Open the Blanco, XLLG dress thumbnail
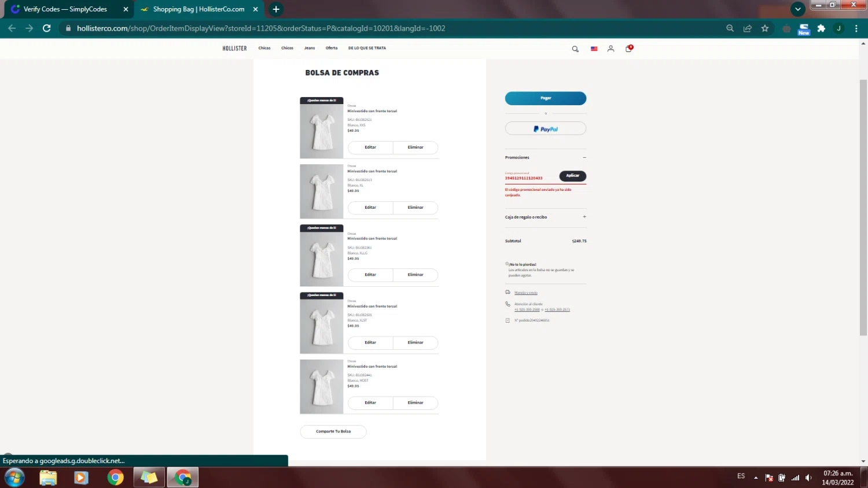 point(322,256)
